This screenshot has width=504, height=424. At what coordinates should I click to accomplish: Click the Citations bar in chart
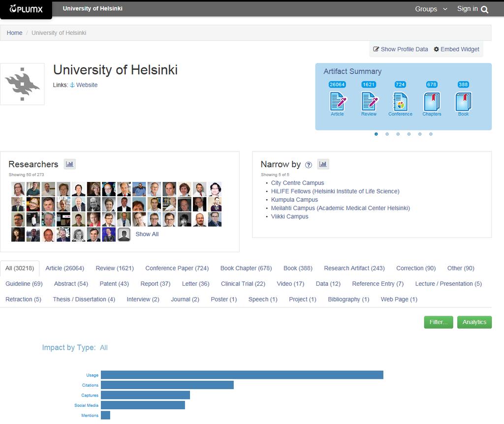(x=167, y=385)
